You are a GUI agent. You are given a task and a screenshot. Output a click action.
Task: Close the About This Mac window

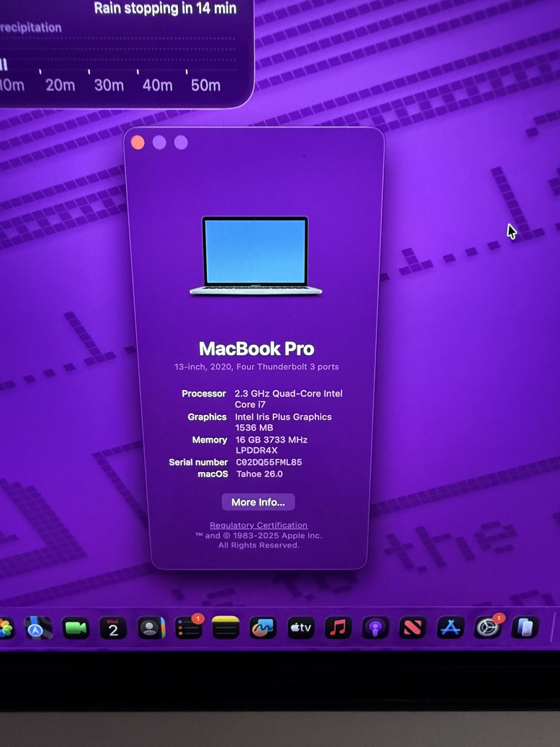point(138,143)
